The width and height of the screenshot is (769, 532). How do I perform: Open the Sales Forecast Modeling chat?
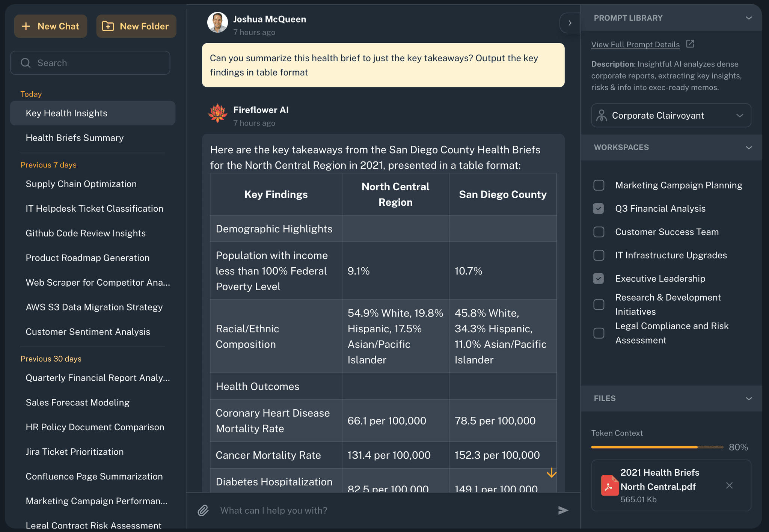pos(93,402)
